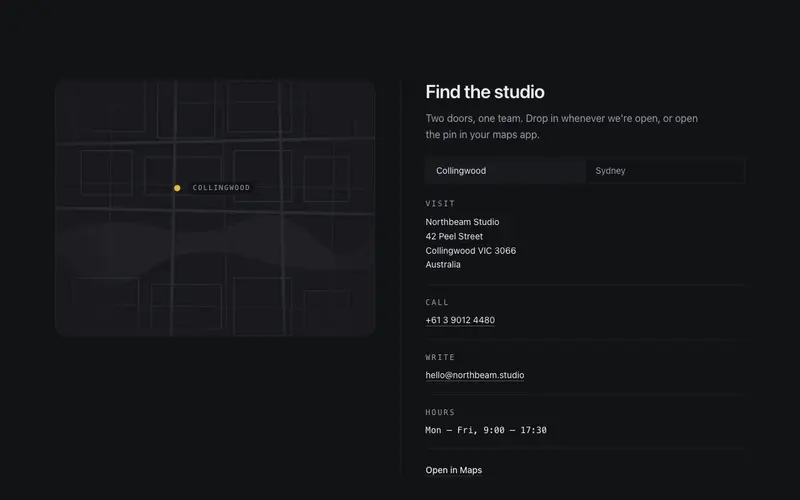
Task: Select 'Northbeam Studio' address line
Action: coord(462,222)
